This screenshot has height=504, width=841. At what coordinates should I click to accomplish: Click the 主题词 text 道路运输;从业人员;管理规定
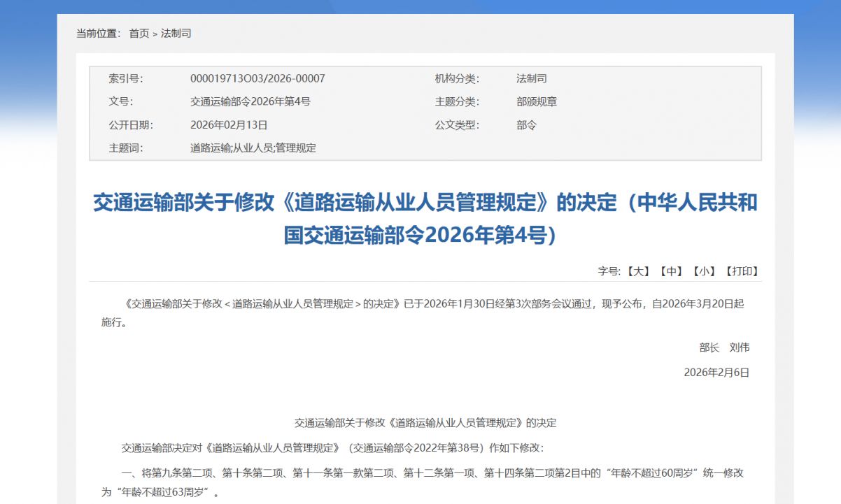point(253,147)
